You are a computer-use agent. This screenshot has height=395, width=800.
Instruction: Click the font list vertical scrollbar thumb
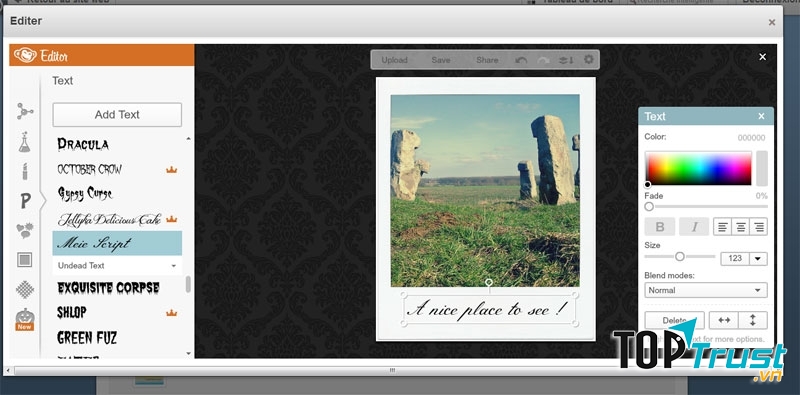click(x=188, y=284)
